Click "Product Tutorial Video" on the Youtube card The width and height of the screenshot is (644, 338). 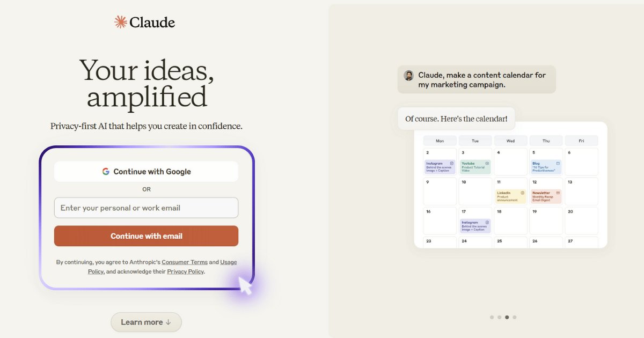point(473,169)
